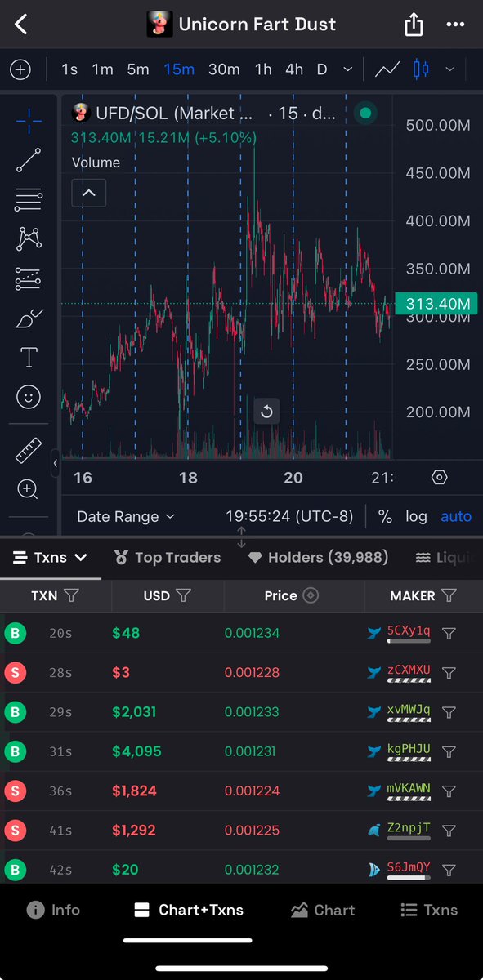Select the zoom-in magnifier tool
483x980 pixels.
[x=29, y=489]
